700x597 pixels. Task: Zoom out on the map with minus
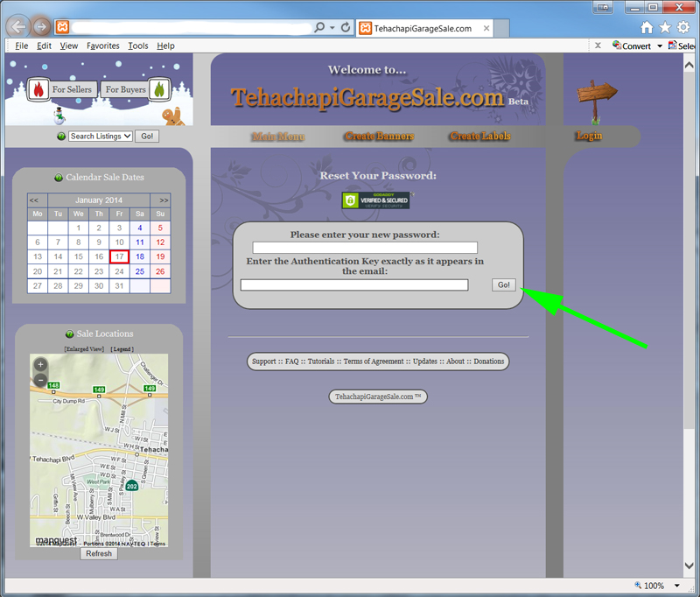[40, 380]
